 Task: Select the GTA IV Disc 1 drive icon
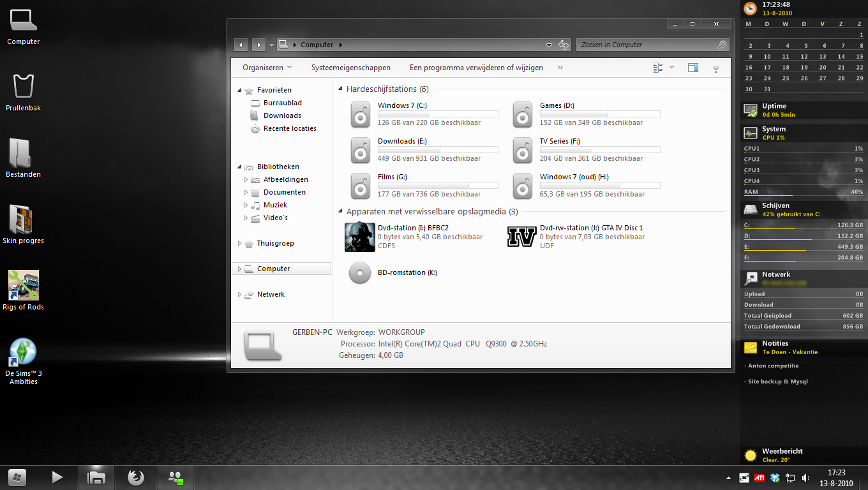click(x=522, y=237)
